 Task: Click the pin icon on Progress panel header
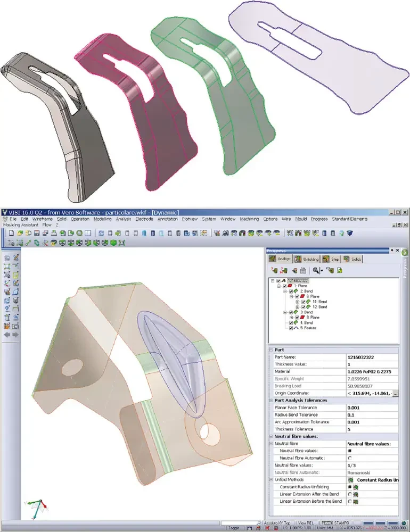tap(392, 251)
